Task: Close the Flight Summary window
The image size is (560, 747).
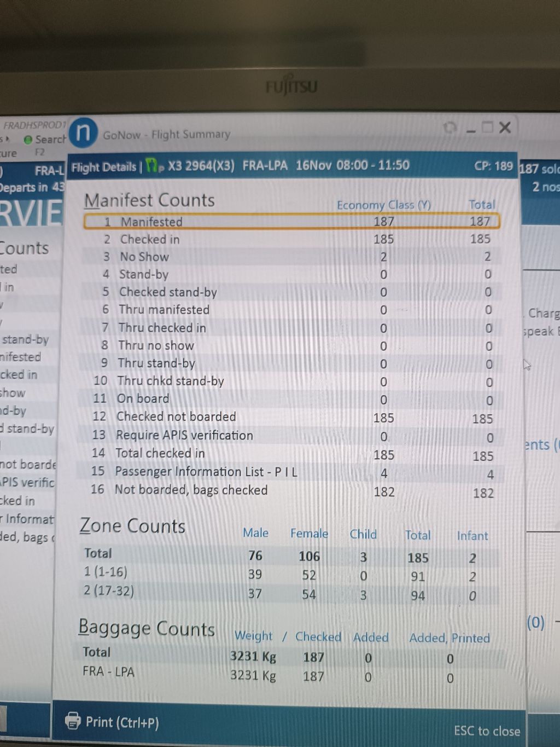Action: (505, 128)
